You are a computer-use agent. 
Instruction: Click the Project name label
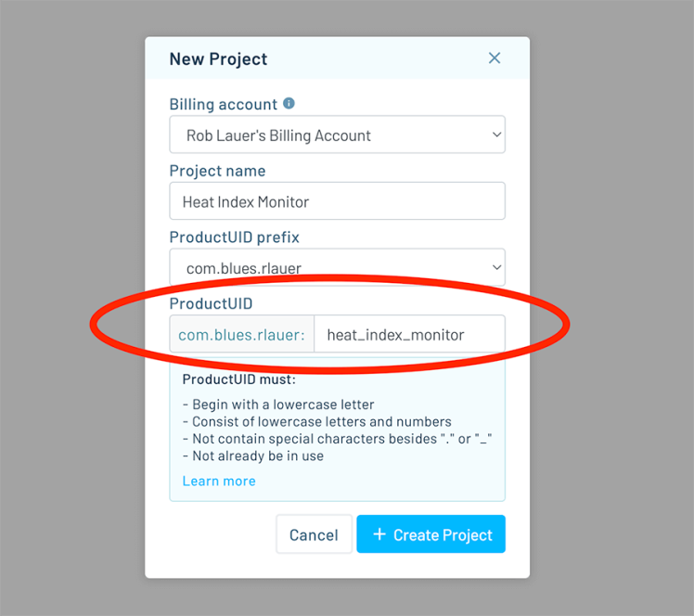217,171
